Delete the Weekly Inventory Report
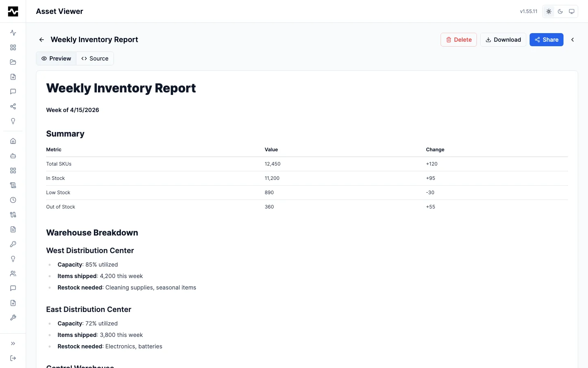 tap(458, 40)
